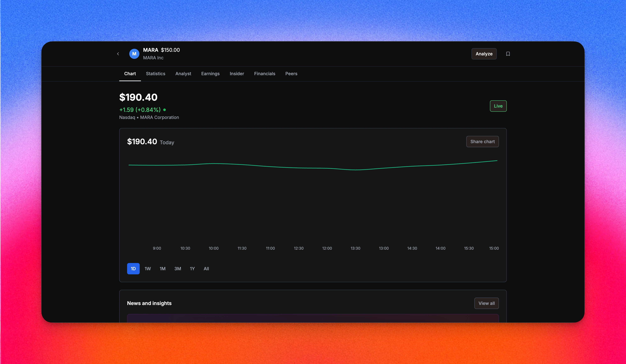Open the Peers tab
The width and height of the screenshot is (626, 364).
(x=291, y=74)
